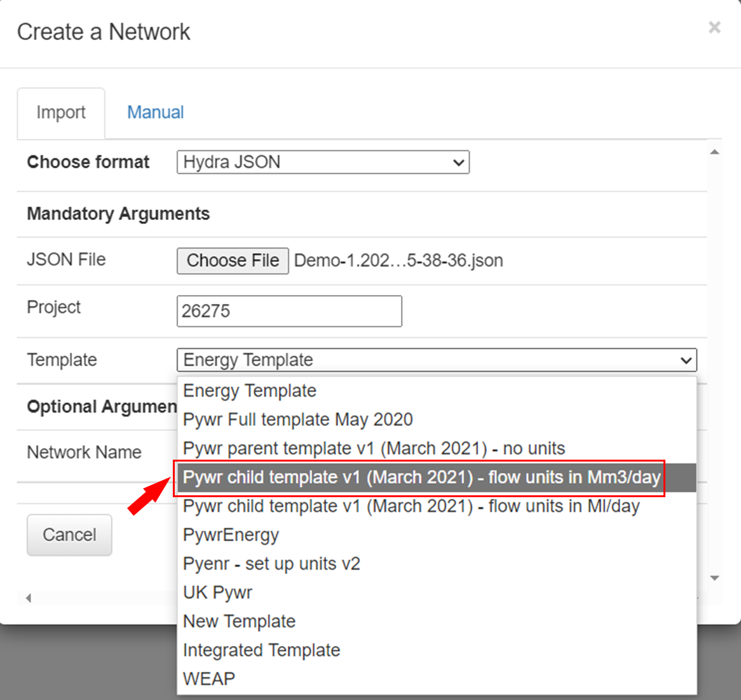
Task: Click the scrollbar down arrow
Action: [x=714, y=578]
